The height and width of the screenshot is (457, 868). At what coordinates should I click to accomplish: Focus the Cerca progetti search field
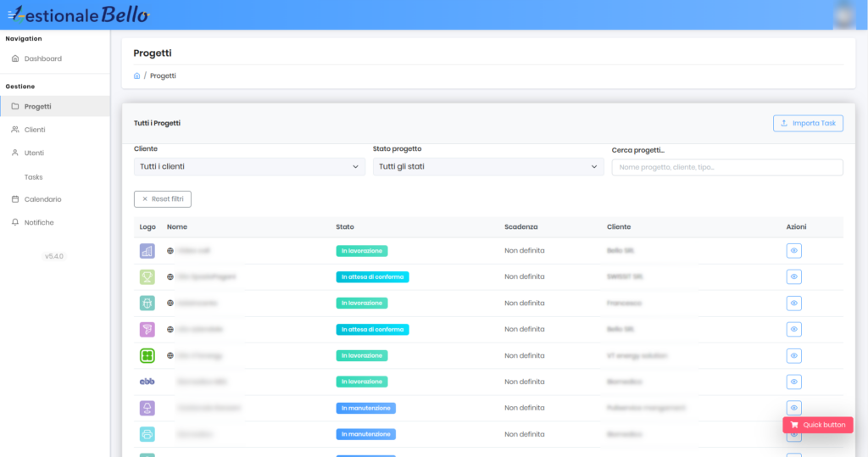click(726, 167)
